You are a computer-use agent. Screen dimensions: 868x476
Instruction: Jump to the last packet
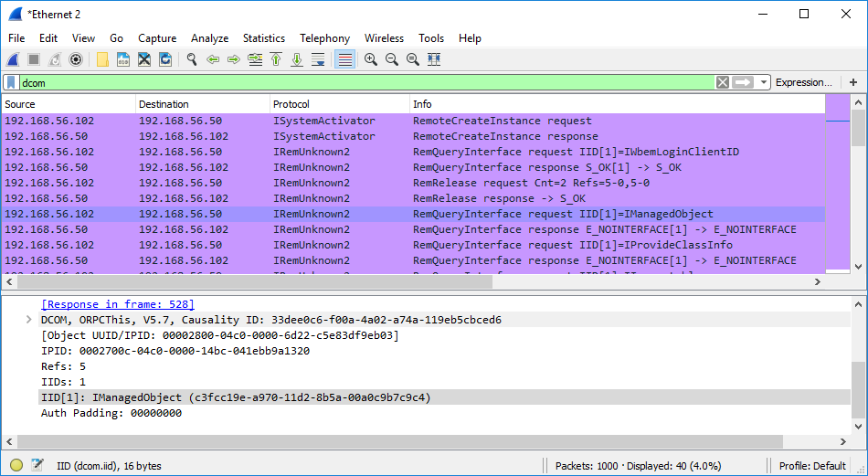pyautogui.click(x=297, y=59)
